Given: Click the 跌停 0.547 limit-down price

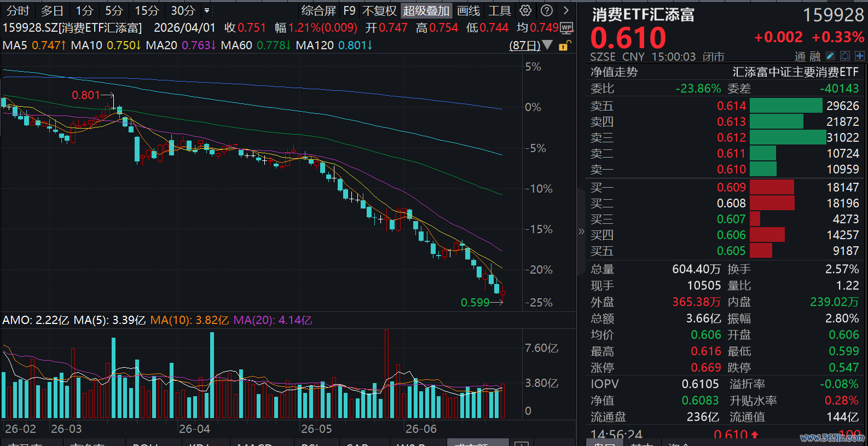Looking at the screenshot, I should click(x=844, y=368).
